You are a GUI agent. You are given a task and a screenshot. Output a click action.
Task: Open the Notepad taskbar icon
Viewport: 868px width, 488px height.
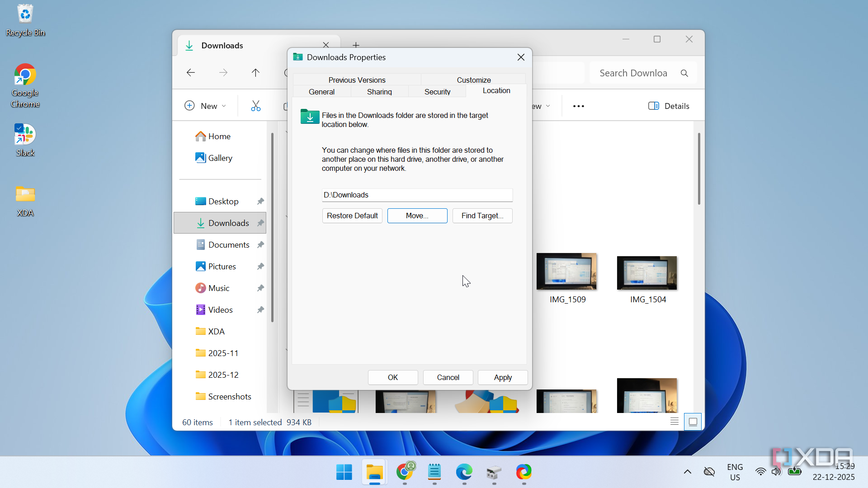[x=434, y=472]
